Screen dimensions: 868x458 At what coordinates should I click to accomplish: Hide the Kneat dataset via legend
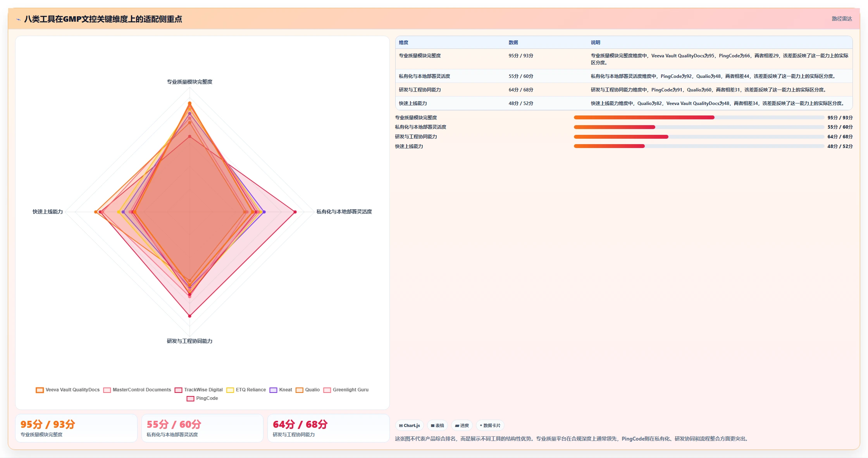pos(281,390)
